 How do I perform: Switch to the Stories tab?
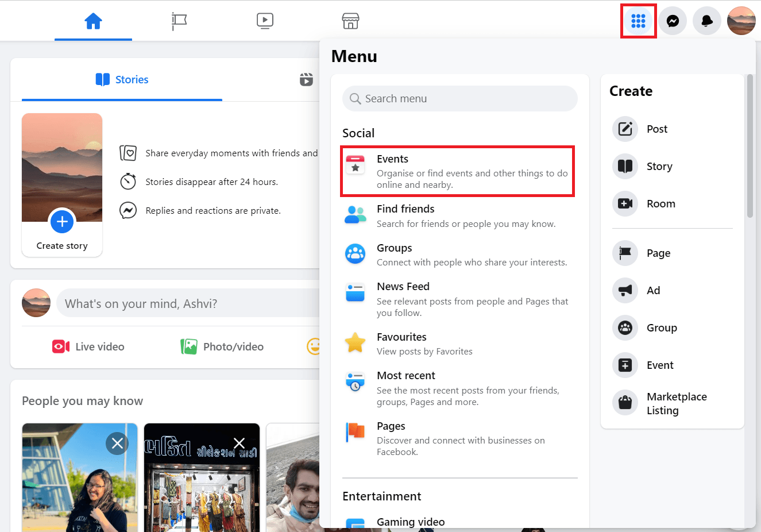click(x=121, y=79)
